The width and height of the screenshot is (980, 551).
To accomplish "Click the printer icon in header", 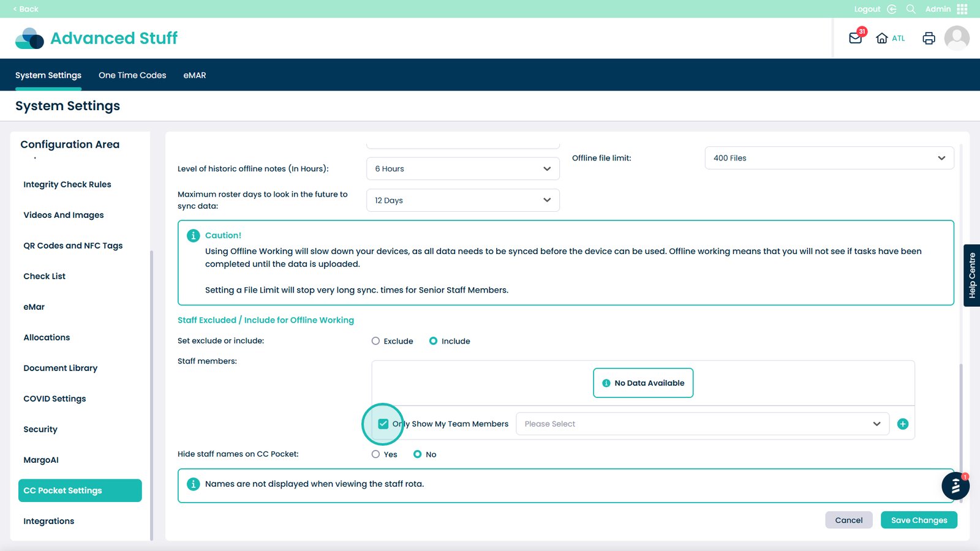I will [x=929, y=38].
